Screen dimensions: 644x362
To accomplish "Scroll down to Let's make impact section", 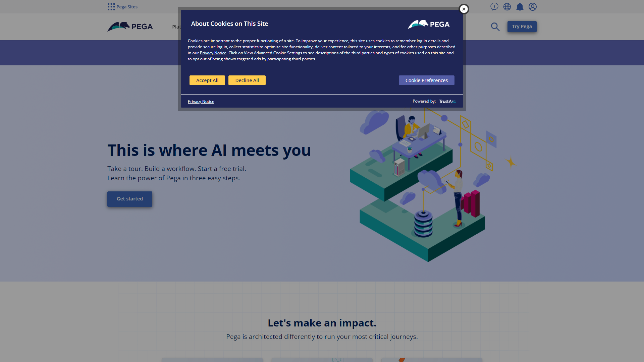I will (x=322, y=323).
